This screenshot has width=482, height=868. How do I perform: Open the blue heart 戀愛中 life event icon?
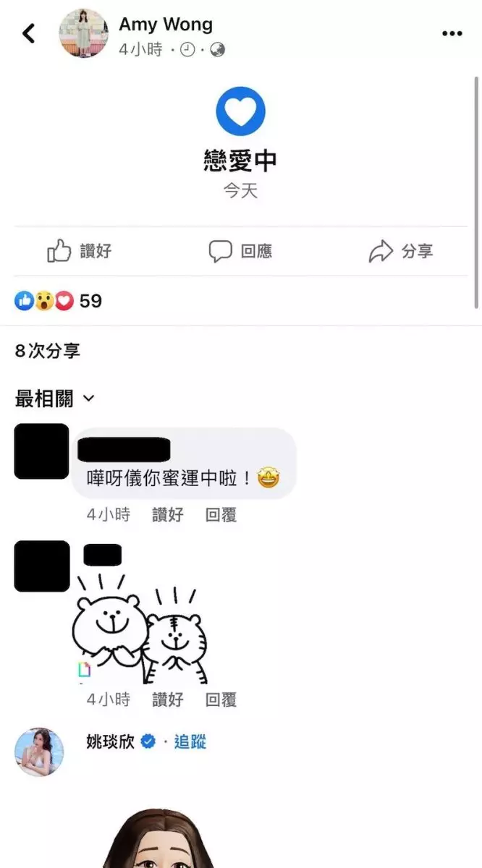click(241, 111)
